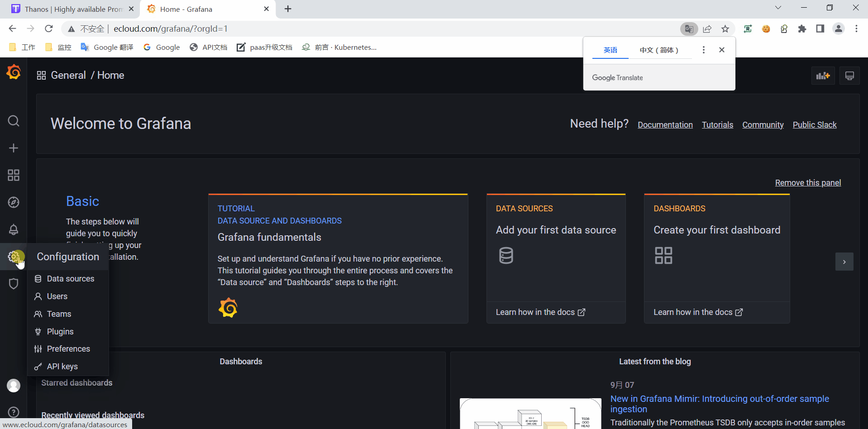Screen dimensions: 868x429
Task: Open the Translate popup options three-dot menu
Action: (703, 50)
